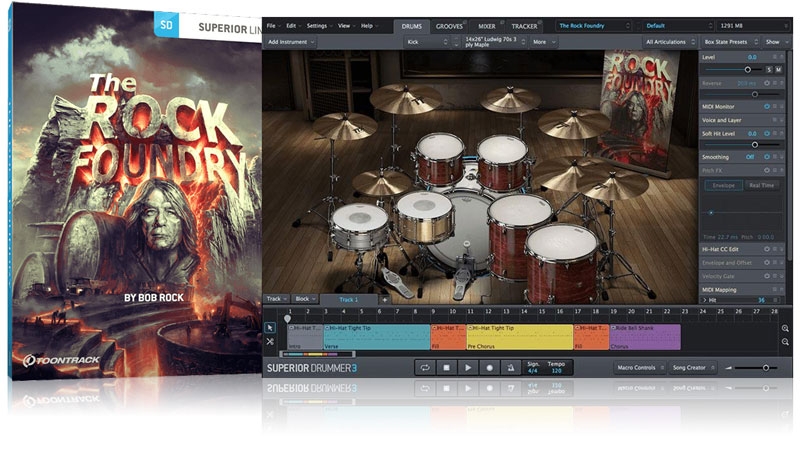800x467 pixels.
Task: Select the arrow pointer tool in track editor
Action: 270,328
